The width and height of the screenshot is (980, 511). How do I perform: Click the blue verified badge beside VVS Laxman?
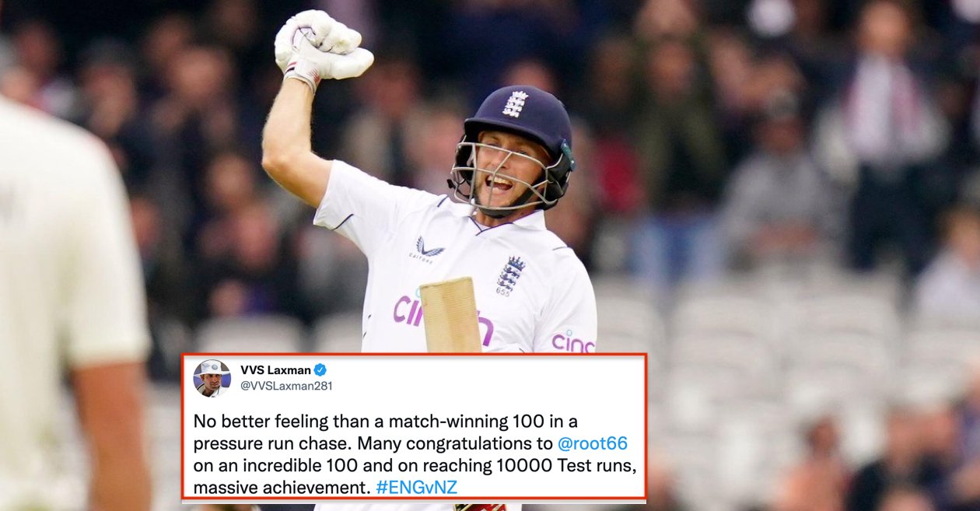tap(320, 370)
